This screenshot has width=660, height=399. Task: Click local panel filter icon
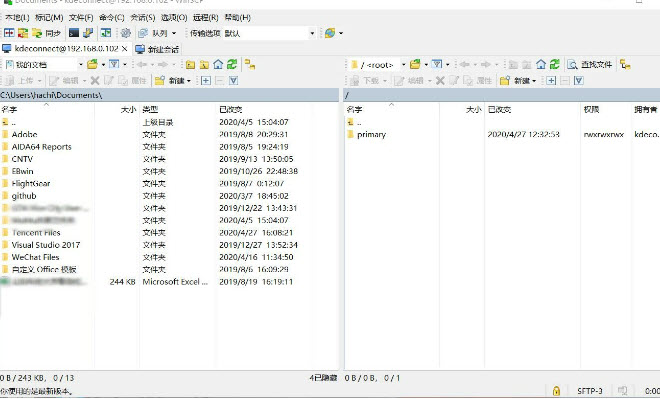pos(114,64)
